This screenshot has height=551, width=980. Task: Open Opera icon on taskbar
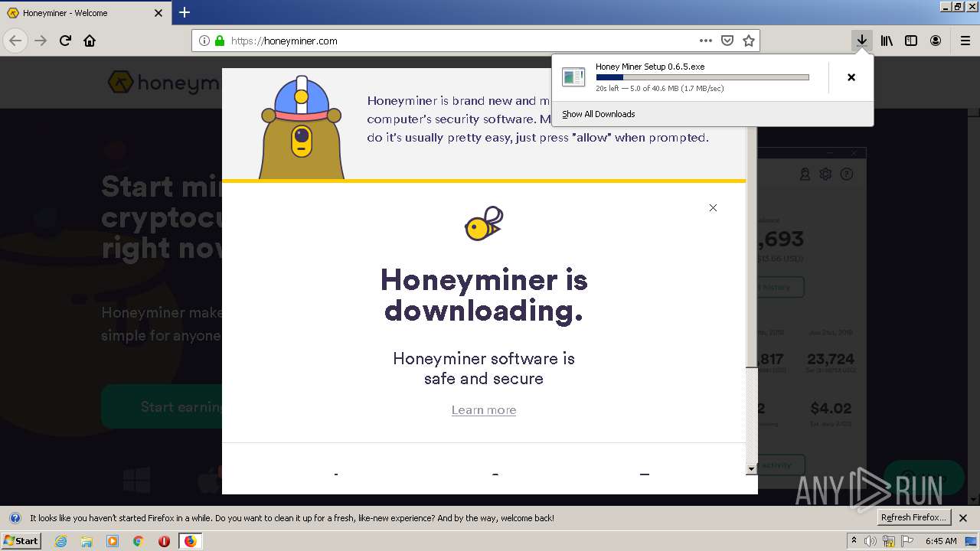click(164, 541)
